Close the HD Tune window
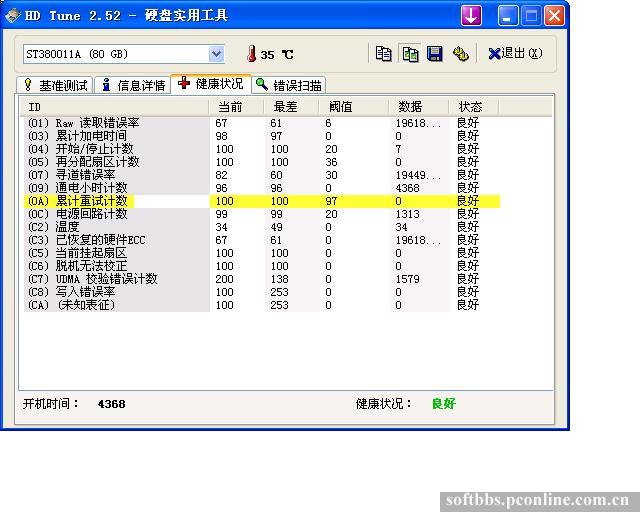This screenshot has width=640, height=512. pos(554,16)
